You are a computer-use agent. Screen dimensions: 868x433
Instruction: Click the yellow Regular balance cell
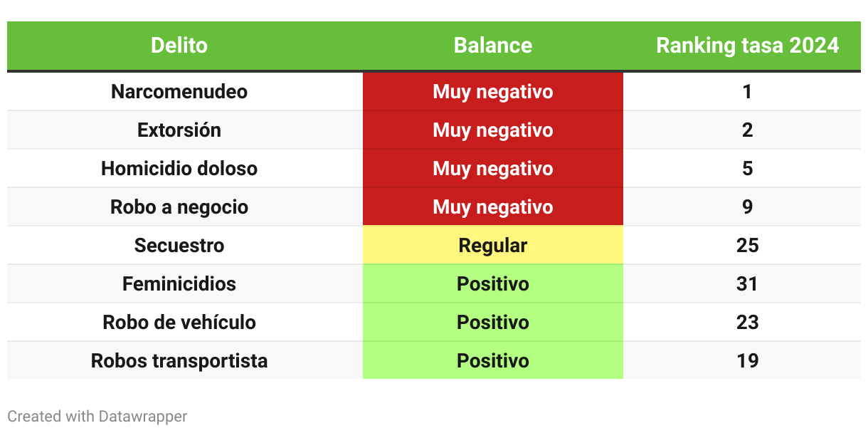(493, 246)
